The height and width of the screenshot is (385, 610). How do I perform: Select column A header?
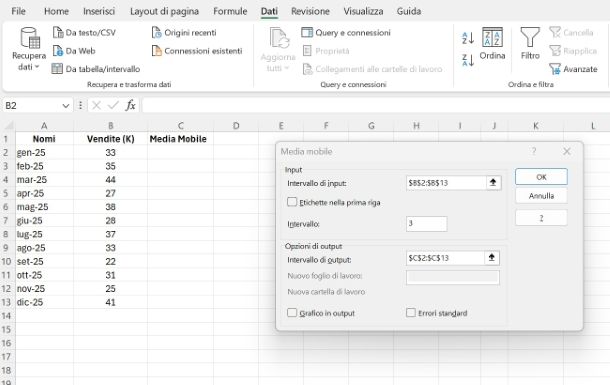click(44, 126)
